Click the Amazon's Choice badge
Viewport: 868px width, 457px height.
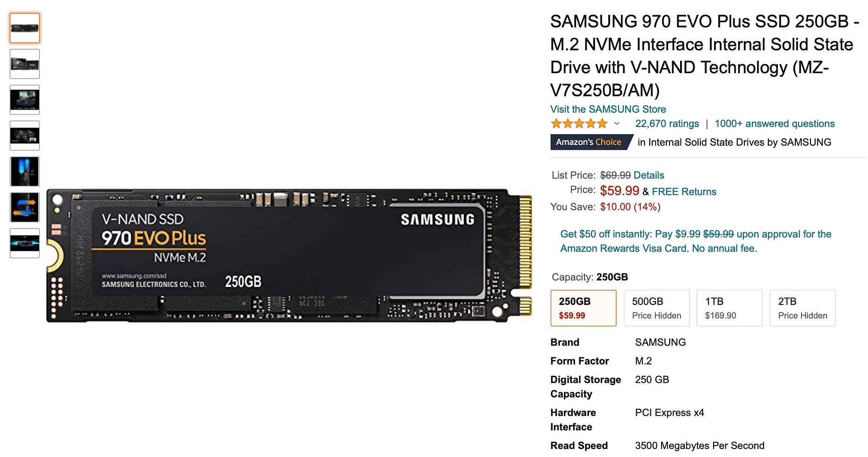click(x=591, y=142)
